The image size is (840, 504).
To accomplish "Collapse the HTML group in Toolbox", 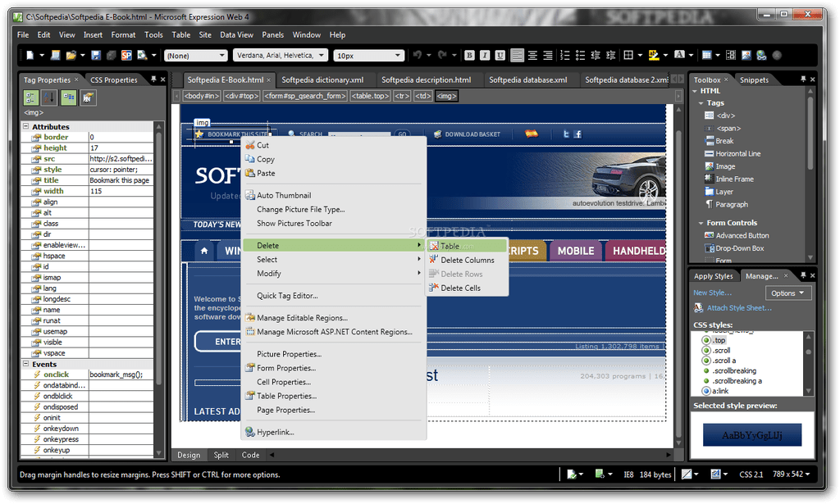I will pos(695,91).
